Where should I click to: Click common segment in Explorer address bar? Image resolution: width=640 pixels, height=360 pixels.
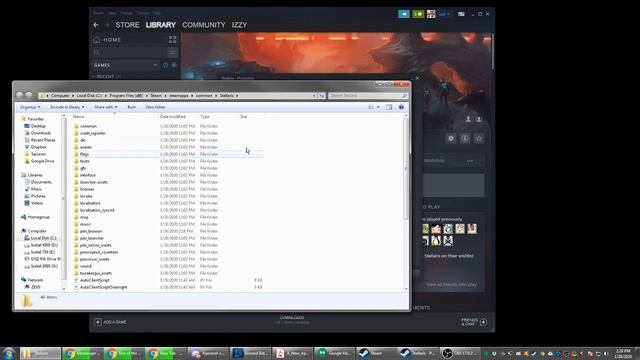click(204, 96)
